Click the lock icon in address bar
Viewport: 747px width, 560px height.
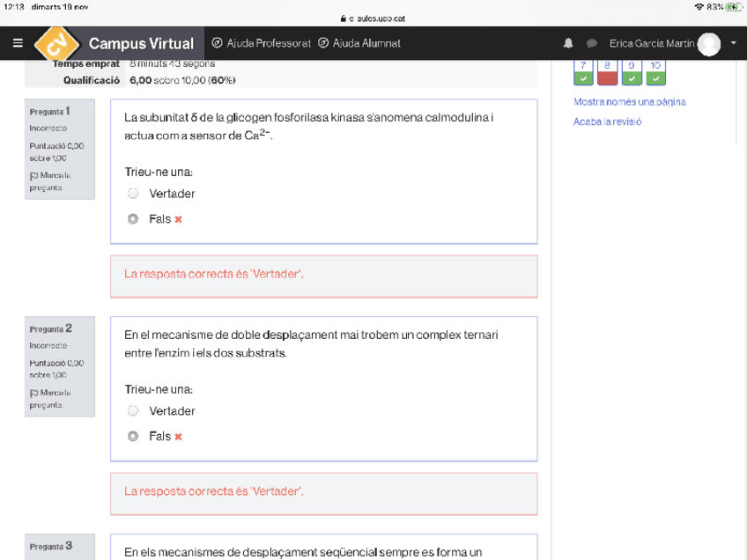coord(343,18)
